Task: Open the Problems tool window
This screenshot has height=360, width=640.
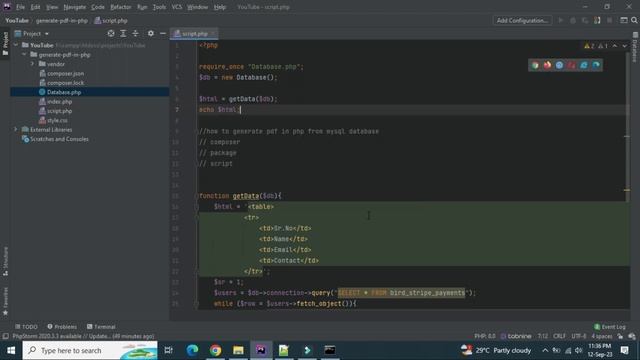Action: click(x=62, y=327)
